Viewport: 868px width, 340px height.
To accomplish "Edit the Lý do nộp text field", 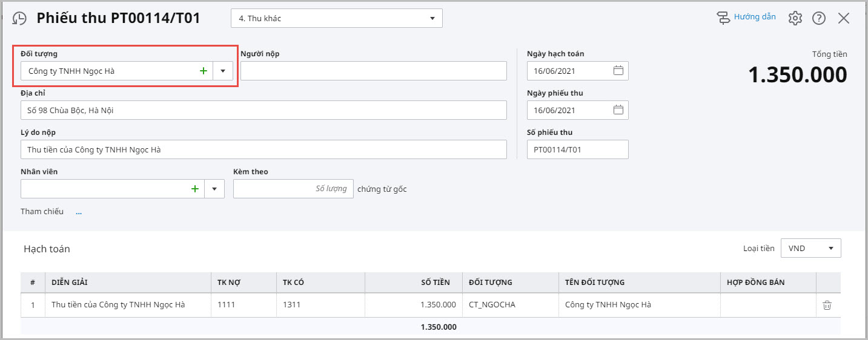I will point(263,149).
